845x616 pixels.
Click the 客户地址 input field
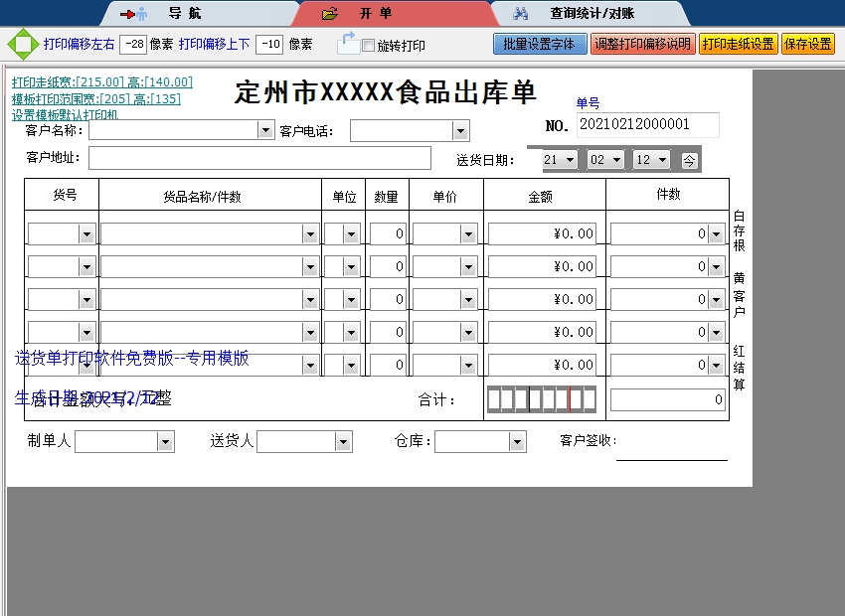coord(259,158)
